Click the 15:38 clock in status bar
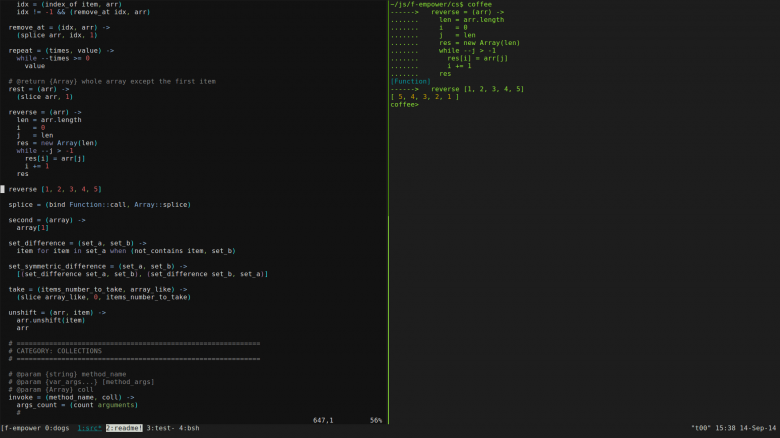The width and height of the screenshot is (780, 438). [725, 428]
